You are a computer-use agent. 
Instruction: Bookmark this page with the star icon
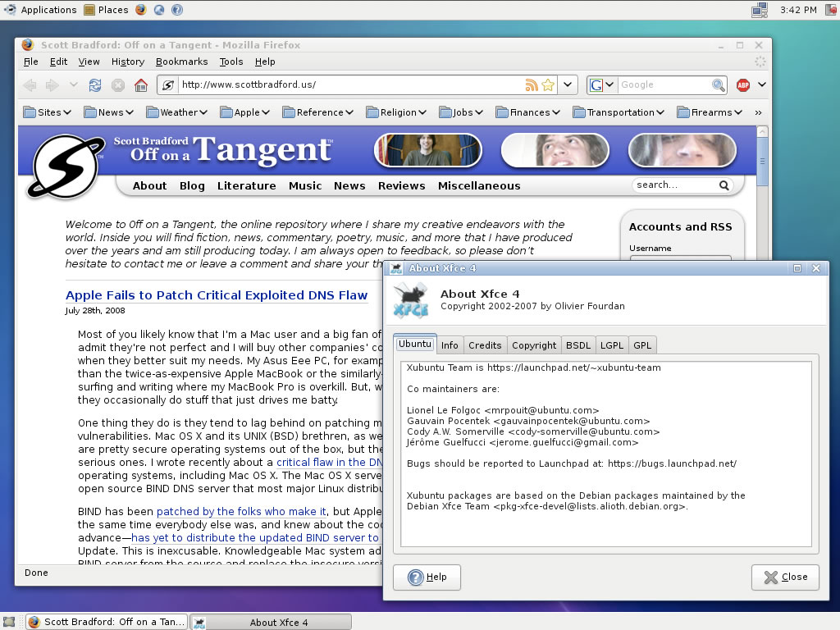(548, 84)
